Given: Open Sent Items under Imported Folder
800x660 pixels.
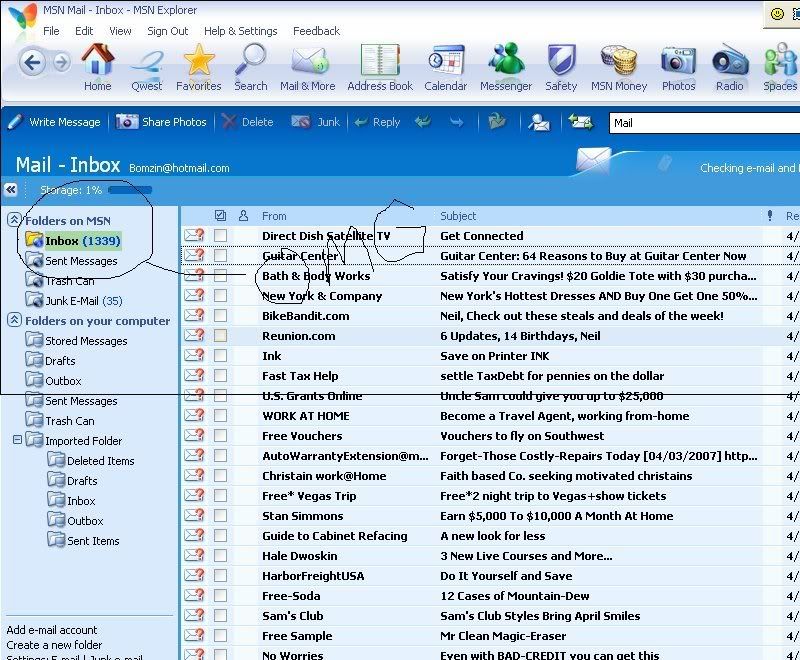Looking at the screenshot, I should pos(84,540).
